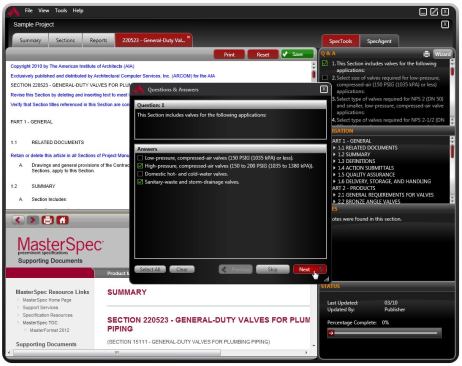Image resolution: width=462 pixels, height=366 pixels.
Task: Click the Skip button in the dialog
Action: pos(272,269)
